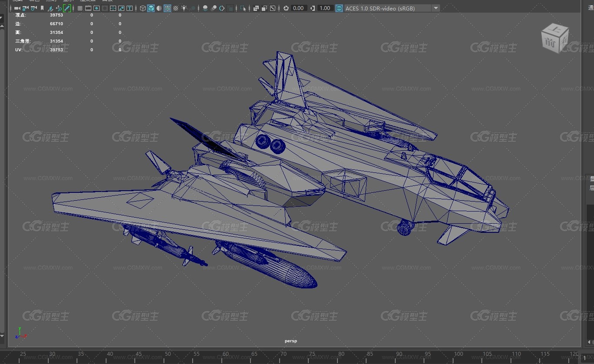This screenshot has width=594, height=364.
Task: Click the Image Plane icon
Action: (x=50, y=8)
